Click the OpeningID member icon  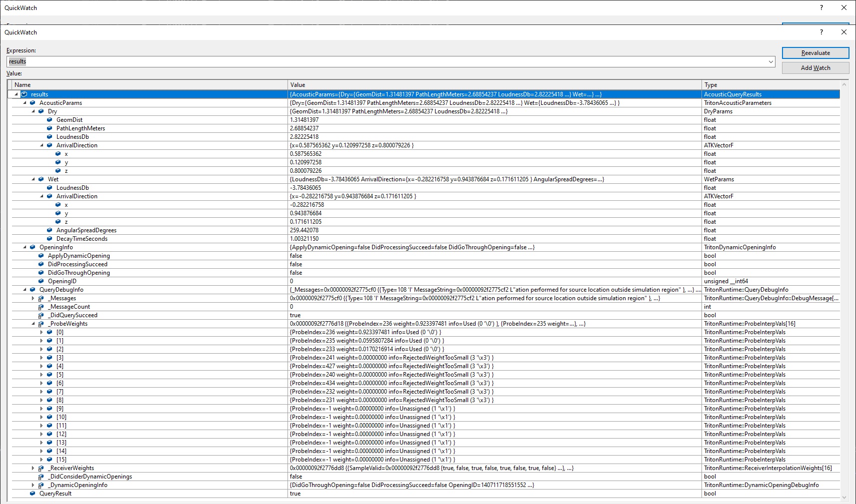40,281
